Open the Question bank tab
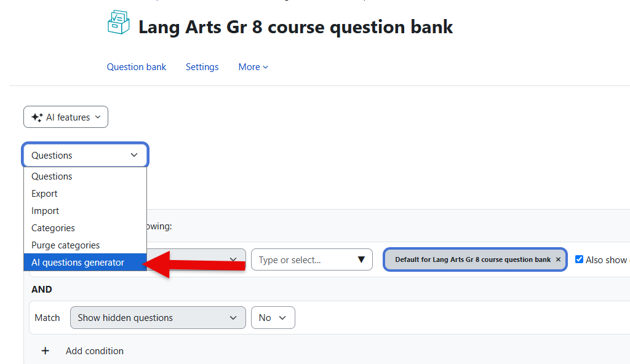630x364 pixels. pyautogui.click(x=136, y=67)
